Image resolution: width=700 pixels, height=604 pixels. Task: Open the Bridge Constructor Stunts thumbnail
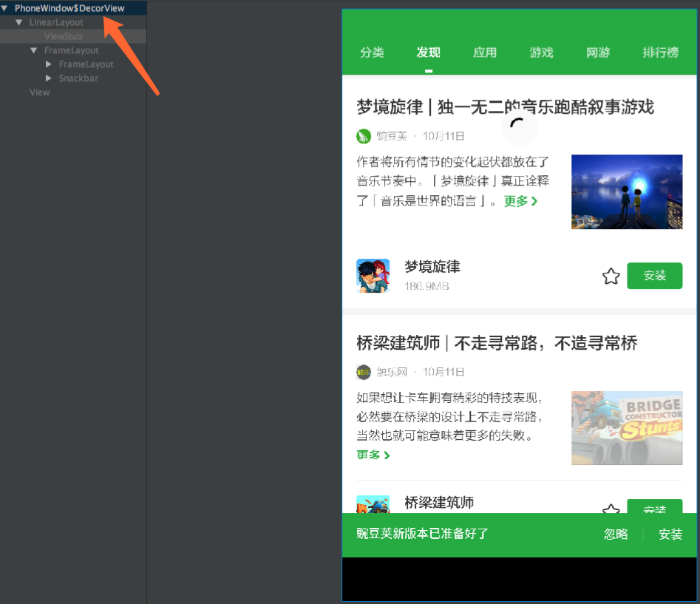tap(627, 428)
